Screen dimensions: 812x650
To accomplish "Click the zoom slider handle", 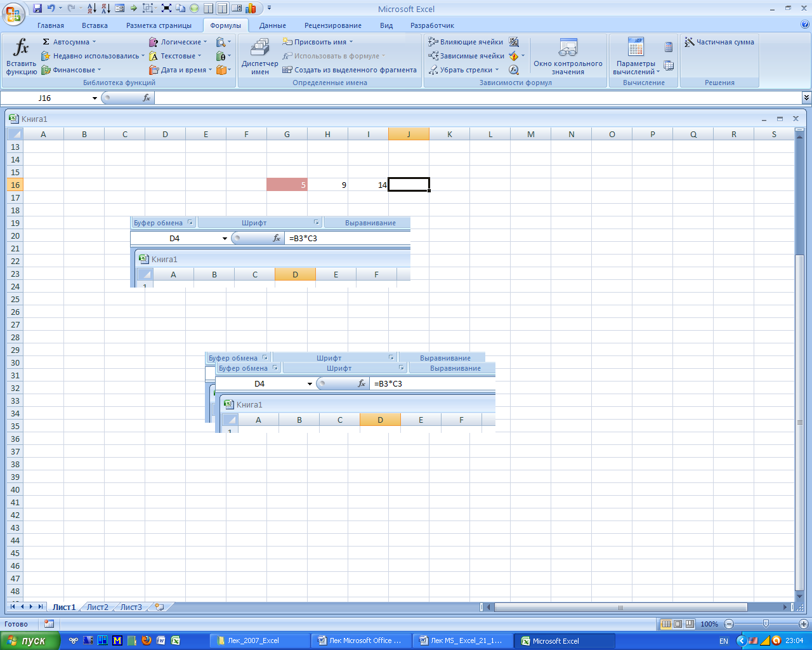I will (766, 624).
